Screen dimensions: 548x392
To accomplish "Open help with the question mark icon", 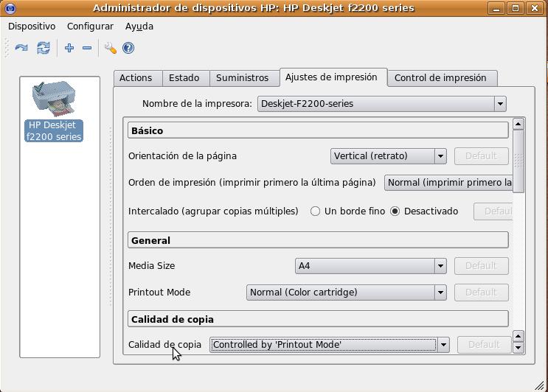I will [128, 48].
